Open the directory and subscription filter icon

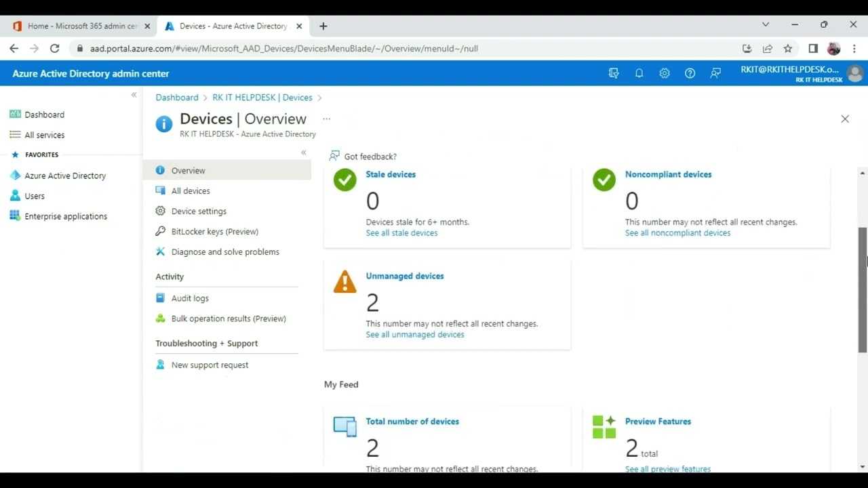614,73
